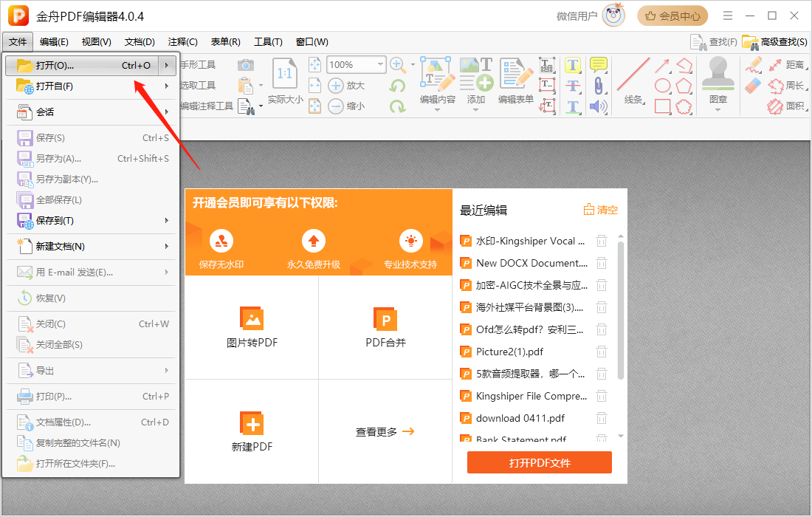
Task: Select the snapshot camera tool icon
Action: pos(246,65)
